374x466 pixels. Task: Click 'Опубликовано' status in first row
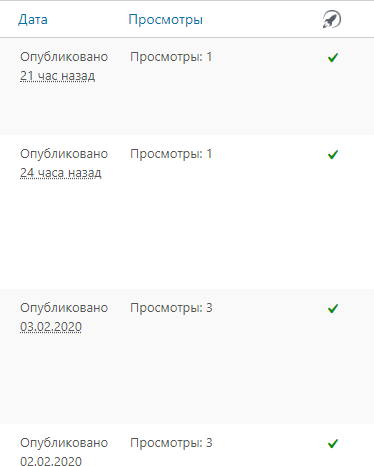[x=64, y=57]
